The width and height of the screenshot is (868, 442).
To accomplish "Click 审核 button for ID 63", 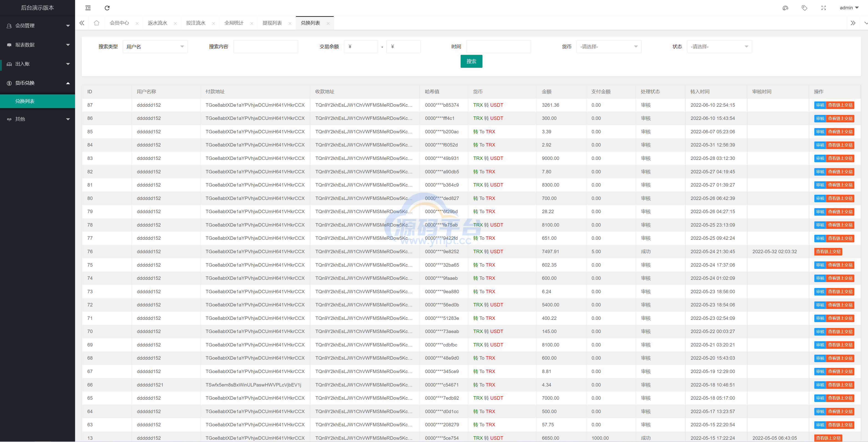I will (x=820, y=425).
